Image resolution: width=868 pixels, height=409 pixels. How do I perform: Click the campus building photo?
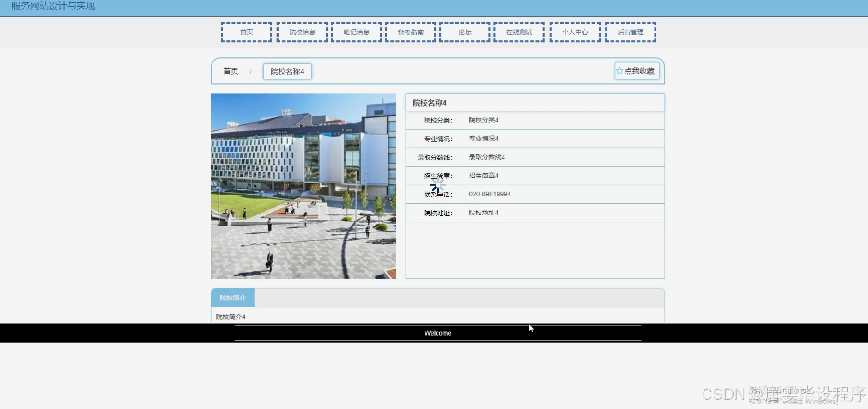coord(303,186)
